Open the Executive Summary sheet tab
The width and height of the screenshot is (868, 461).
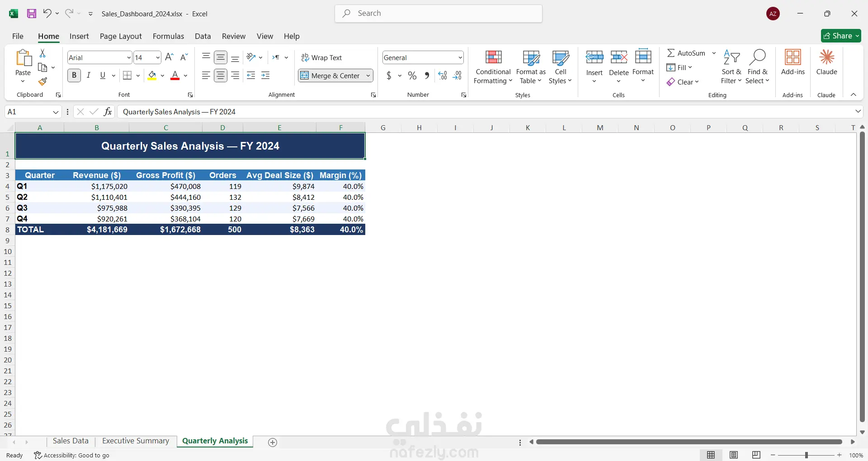pos(136,441)
